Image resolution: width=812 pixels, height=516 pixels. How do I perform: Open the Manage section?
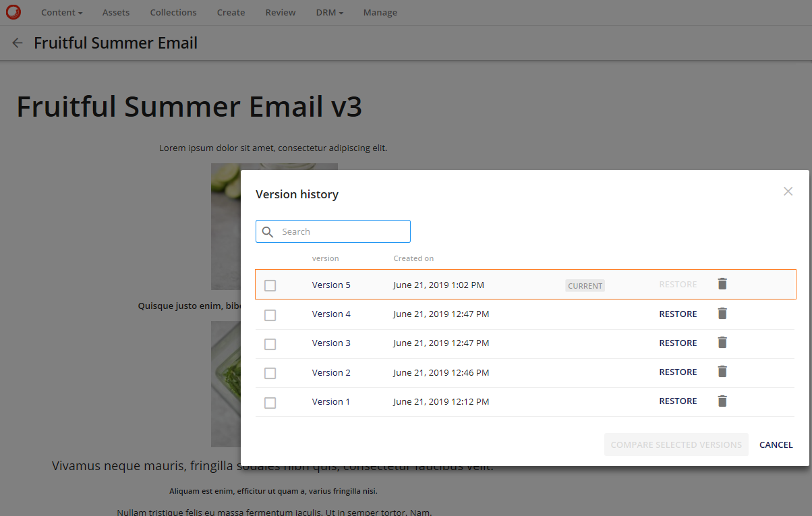coord(380,12)
